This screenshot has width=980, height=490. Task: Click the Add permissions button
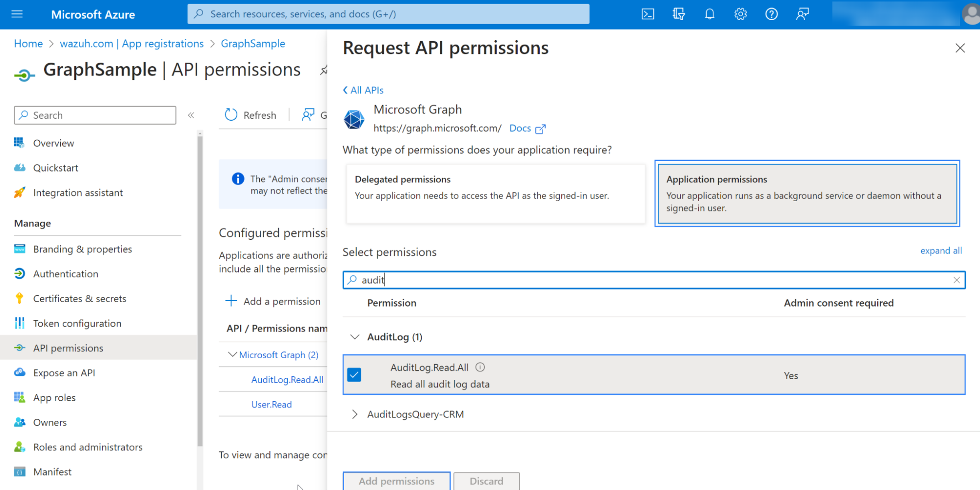[x=396, y=481]
